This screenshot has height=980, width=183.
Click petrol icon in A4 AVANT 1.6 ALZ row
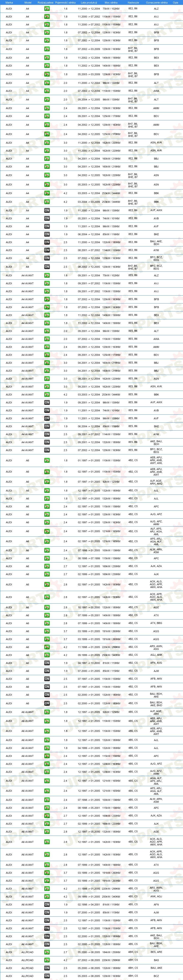click(x=47, y=275)
